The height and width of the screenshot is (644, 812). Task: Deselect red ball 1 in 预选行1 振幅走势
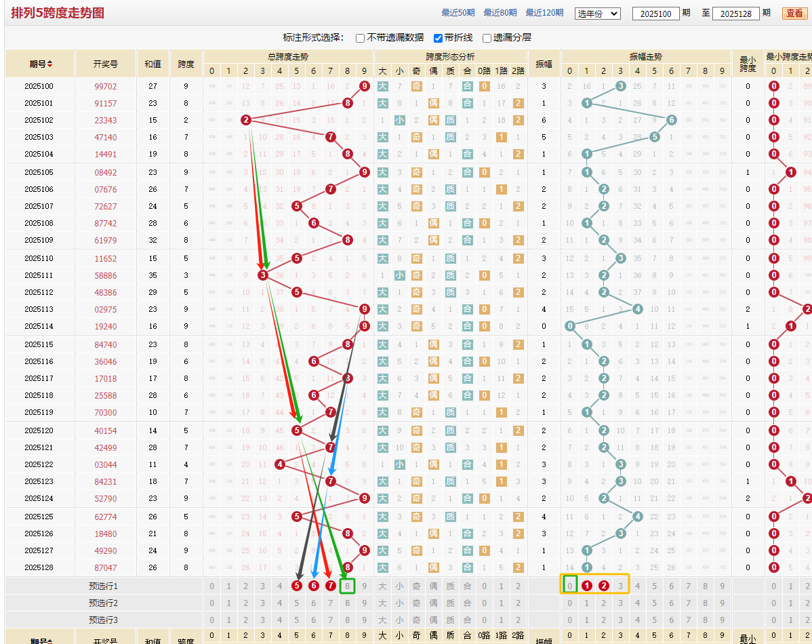(x=587, y=586)
